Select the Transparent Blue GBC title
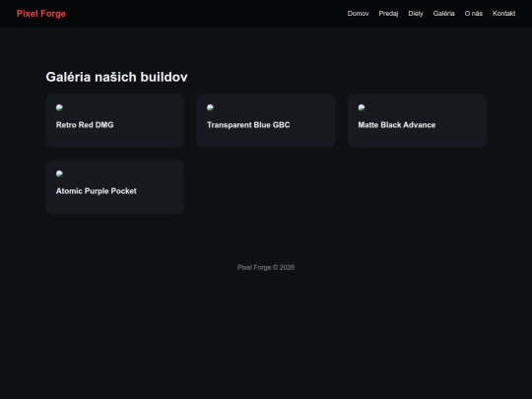 pos(248,125)
